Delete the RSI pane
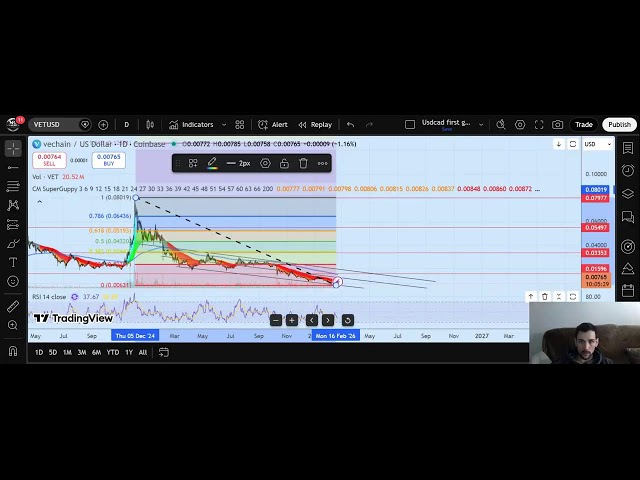This screenshot has height=480, width=640. pyautogui.click(x=544, y=297)
